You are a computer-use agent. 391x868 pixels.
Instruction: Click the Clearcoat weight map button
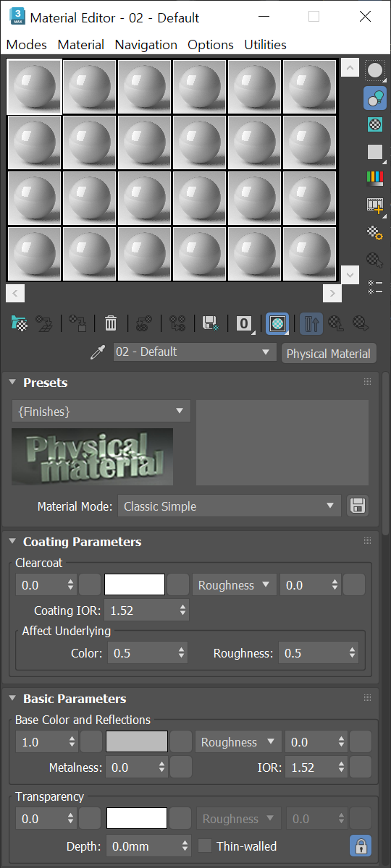[x=90, y=584]
